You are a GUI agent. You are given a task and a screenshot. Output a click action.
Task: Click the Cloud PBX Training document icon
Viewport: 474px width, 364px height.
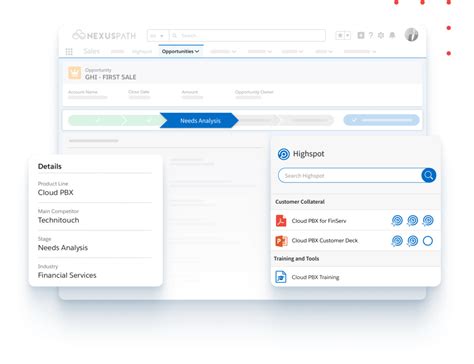pyautogui.click(x=281, y=277)
